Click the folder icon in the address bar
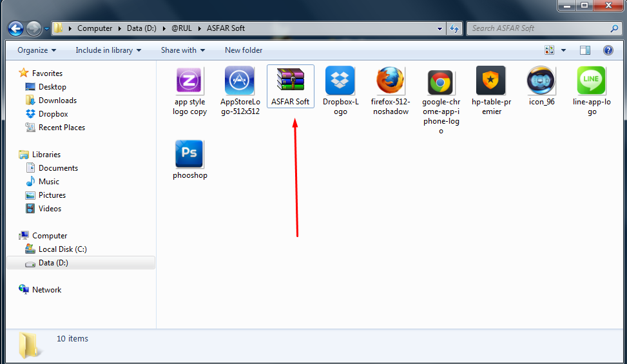 (59, 28)
